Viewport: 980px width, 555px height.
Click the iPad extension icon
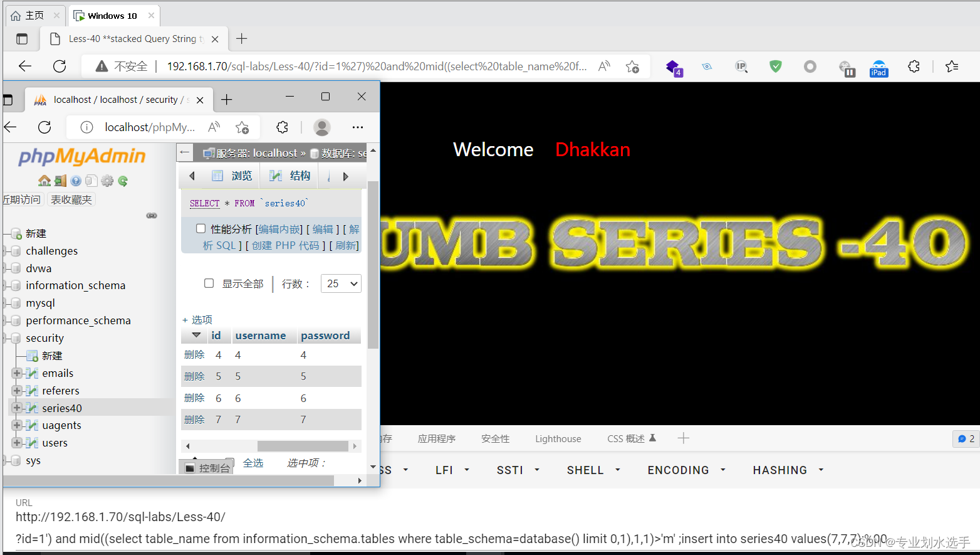[x=878, y=68]
